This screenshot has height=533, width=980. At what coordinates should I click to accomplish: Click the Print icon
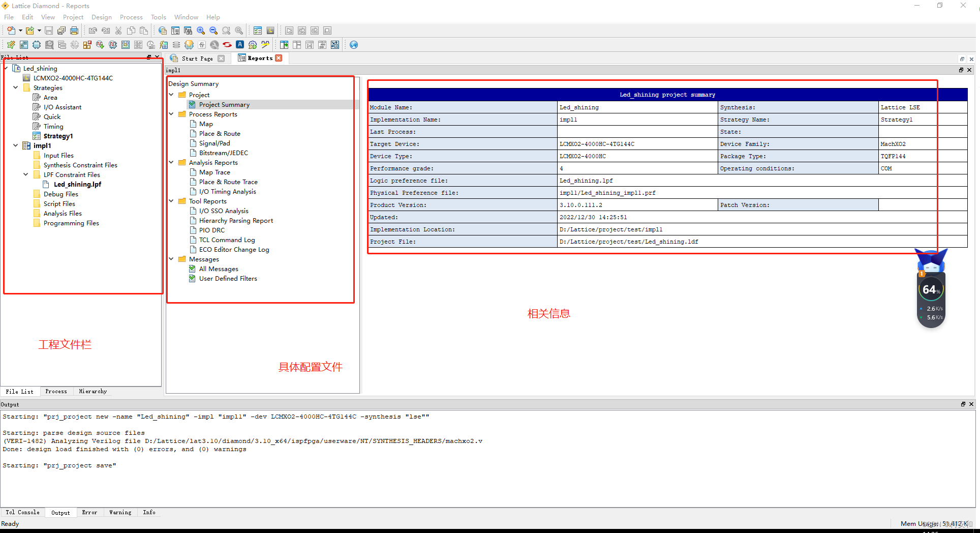point(74,31)
